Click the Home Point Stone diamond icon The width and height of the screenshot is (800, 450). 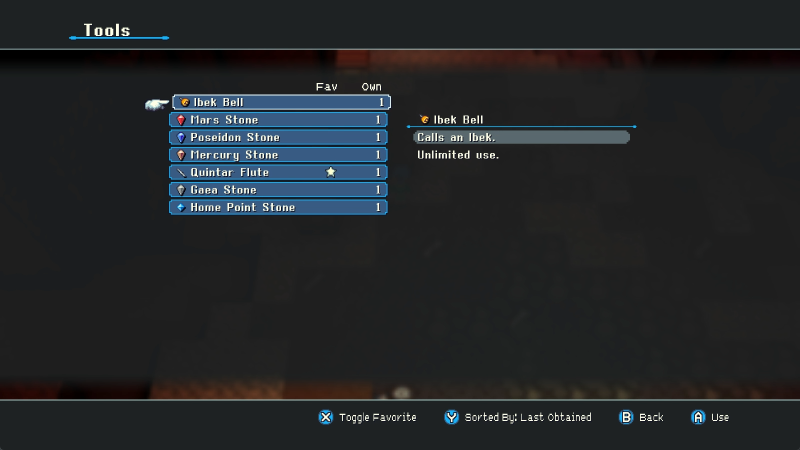[181, 208]
